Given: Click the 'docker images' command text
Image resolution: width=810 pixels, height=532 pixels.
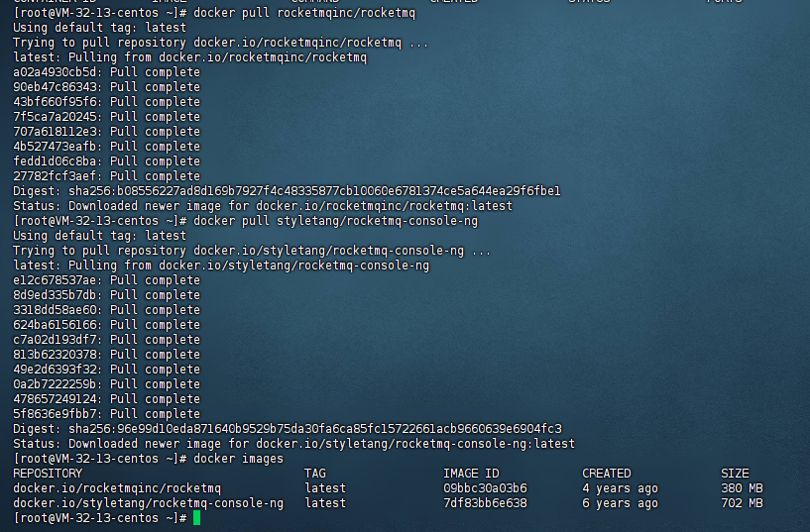Looking at the screenshot, I should (x=238, y=459).
